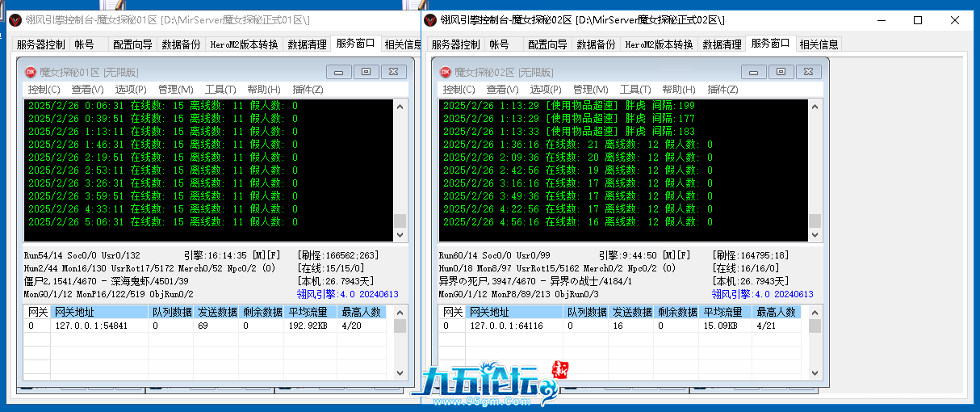Open 工具(T) menu in the 02区 window
Image resolution: width=980 pixels, height=412 pixels.
click(x=635, y=90)
